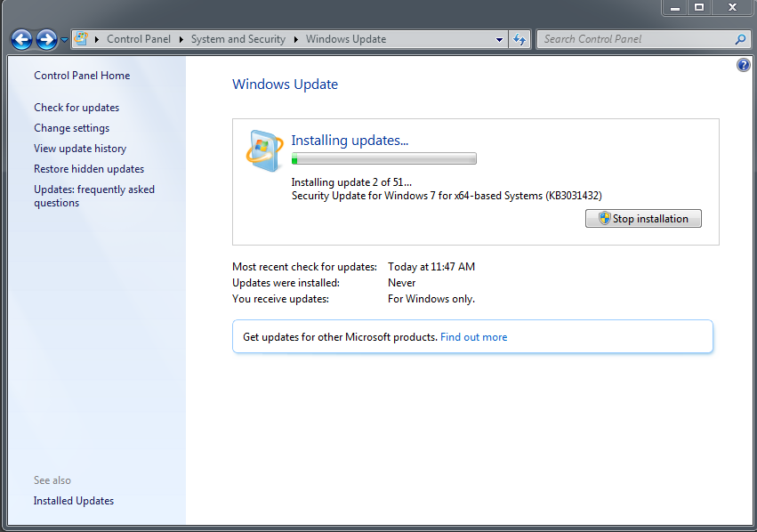Select System and Security breadcrumb
Viewport: 757px width, 532px height.
coord(238,39)
